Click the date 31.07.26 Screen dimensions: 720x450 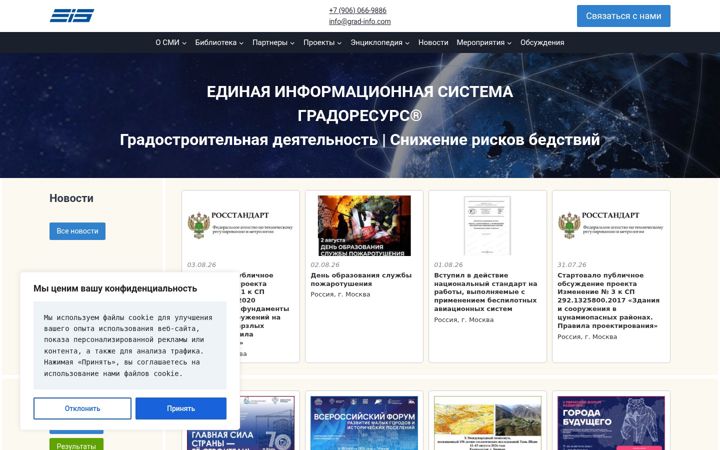572,265
